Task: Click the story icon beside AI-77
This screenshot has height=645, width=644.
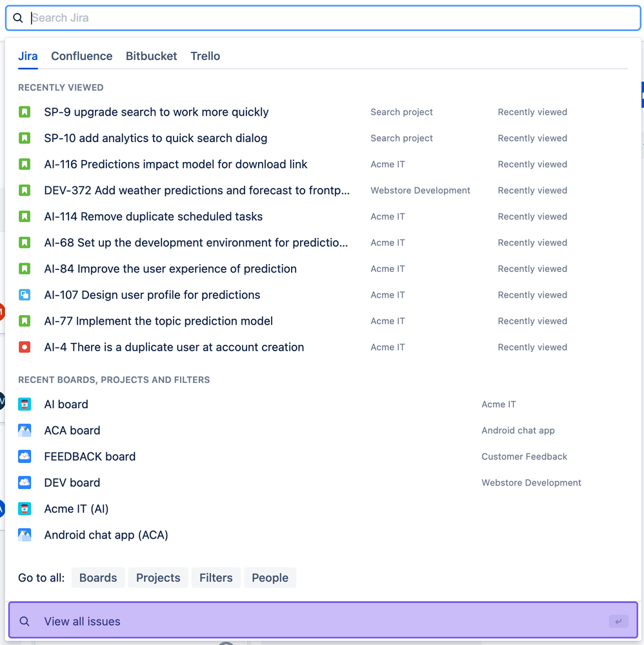Action: pos(25,321)
